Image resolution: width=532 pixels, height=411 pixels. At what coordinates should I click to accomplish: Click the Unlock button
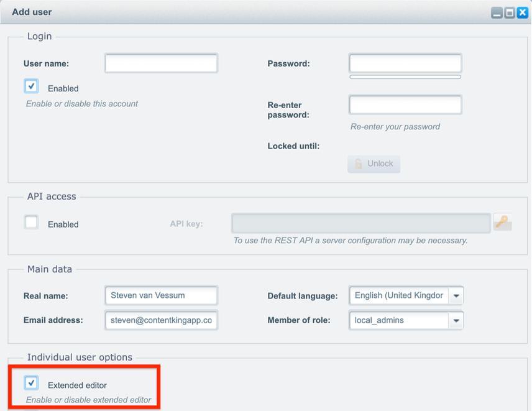(x=374, y=164)
